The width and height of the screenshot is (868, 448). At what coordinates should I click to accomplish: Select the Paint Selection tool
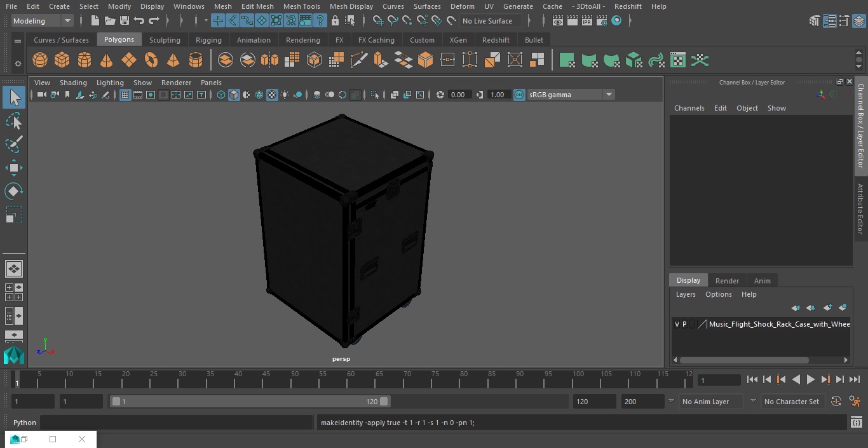14,144
